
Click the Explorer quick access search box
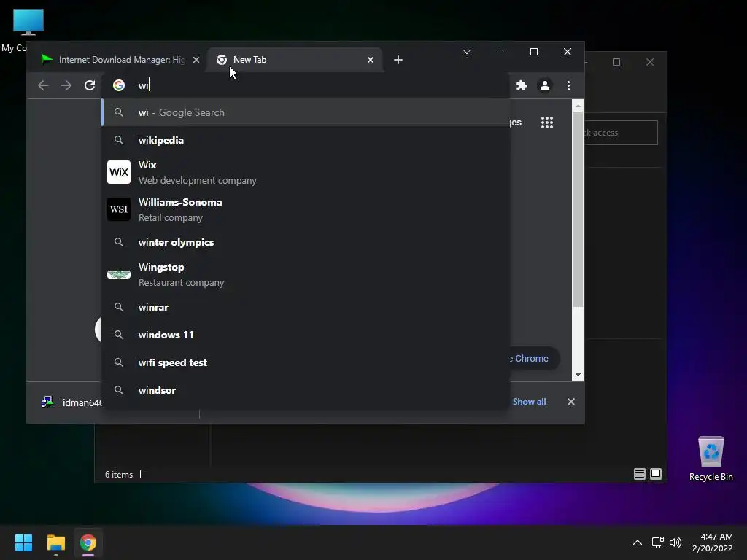(621, 133)
